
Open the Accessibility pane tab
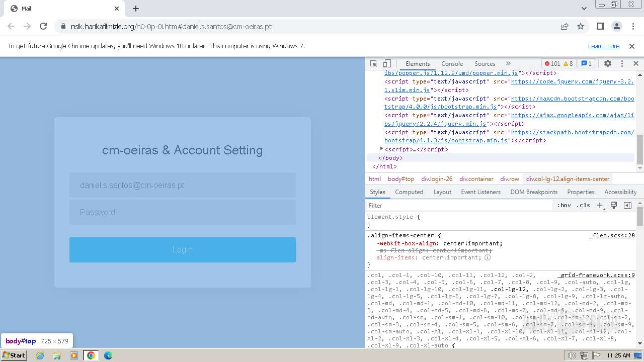click(620, 192)
